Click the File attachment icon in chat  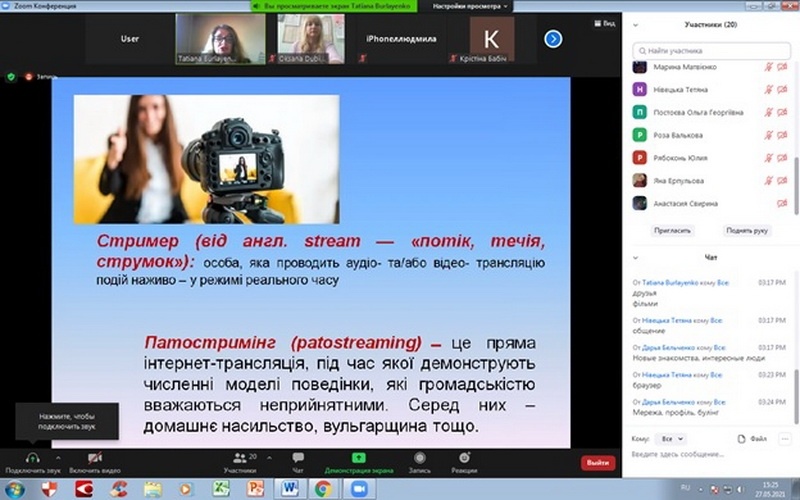point(741,438)
